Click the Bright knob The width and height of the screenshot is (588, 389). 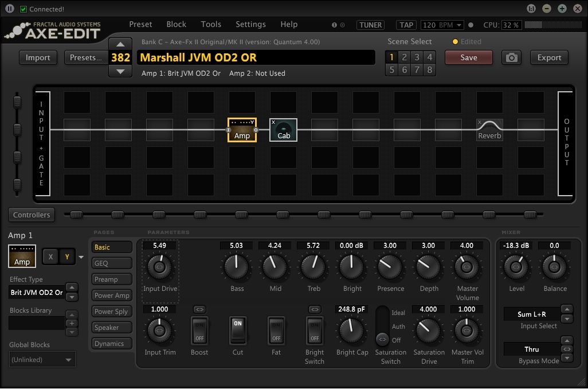coord(352,267)
